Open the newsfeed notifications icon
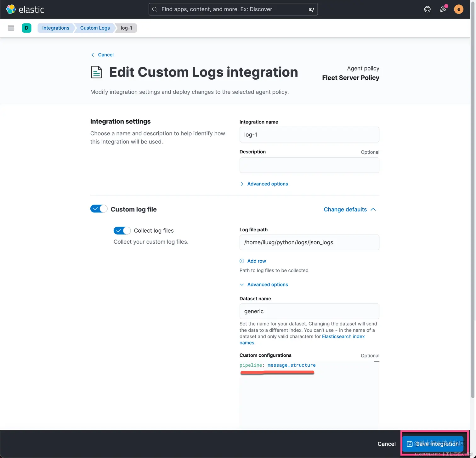 pos(443,9)
